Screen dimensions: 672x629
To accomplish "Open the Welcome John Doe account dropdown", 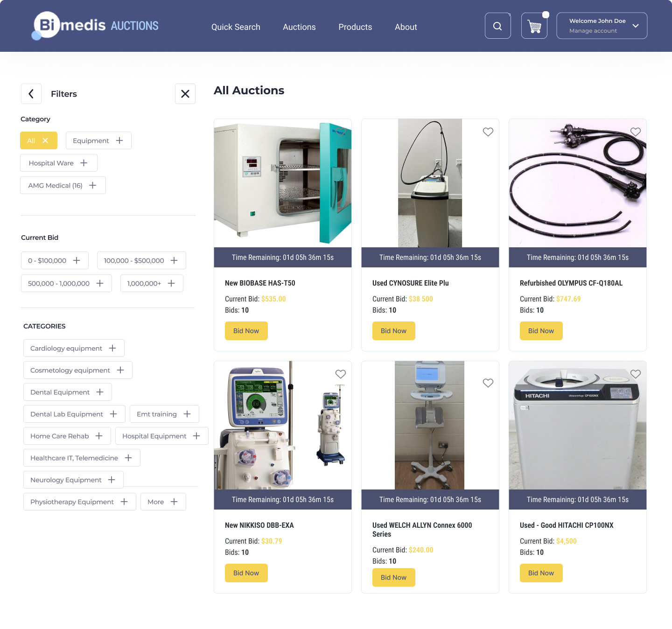I will pyautogui.click(x=602, y=26).
